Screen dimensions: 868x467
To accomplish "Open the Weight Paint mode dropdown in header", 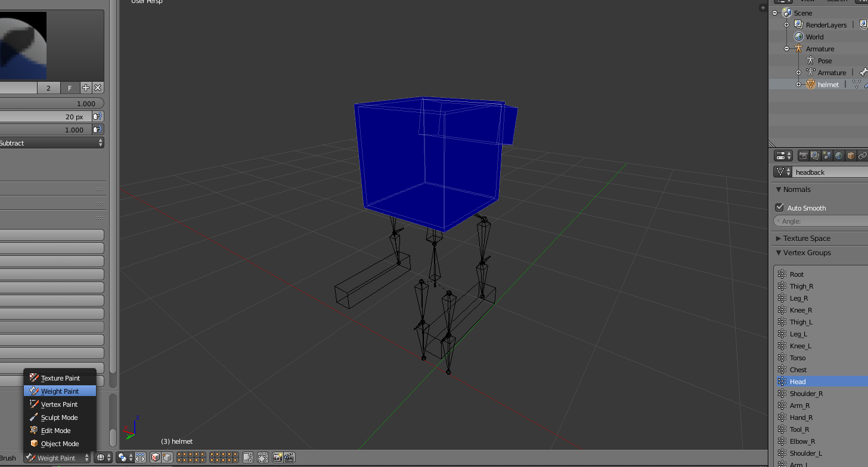I will click(x=57, y=458).
